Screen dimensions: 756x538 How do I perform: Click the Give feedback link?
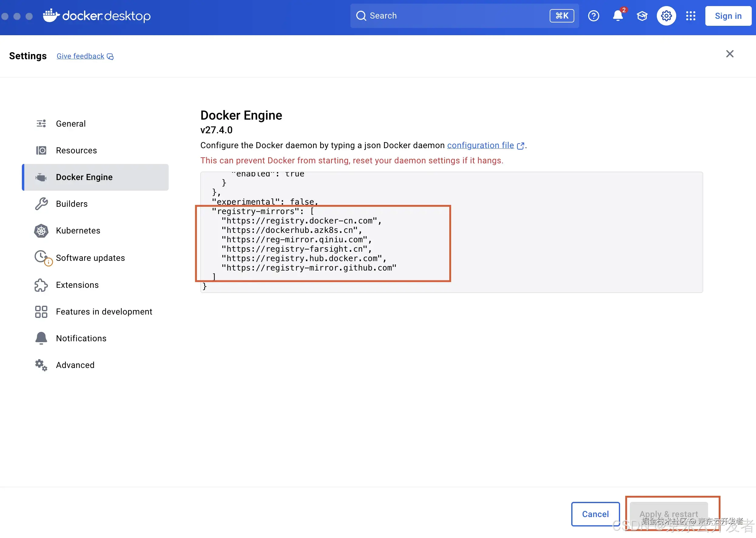[80, 56]
